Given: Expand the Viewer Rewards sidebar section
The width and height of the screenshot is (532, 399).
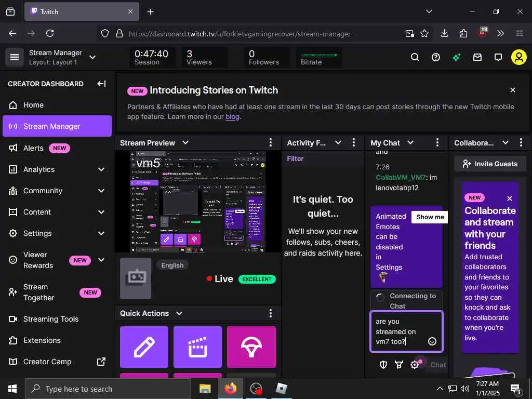Looking at the screenshot, I should [x=101, y=260].
